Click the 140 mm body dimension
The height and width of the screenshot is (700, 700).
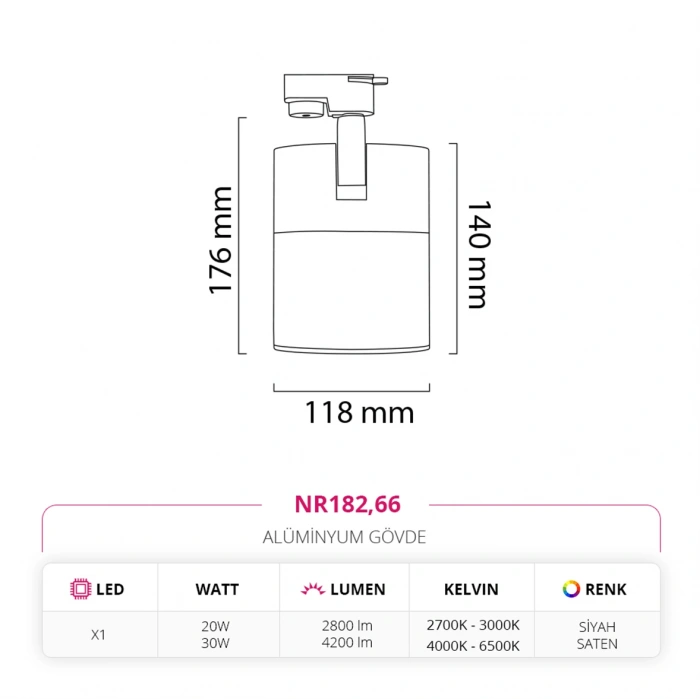pyautogui.click(x=478, y=255)
